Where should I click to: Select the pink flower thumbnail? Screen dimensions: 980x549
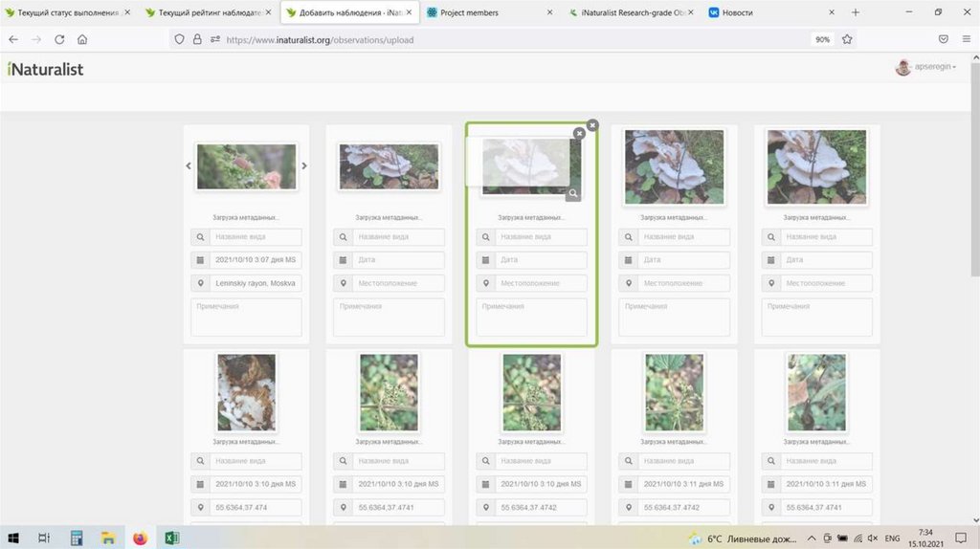(246, 166)
